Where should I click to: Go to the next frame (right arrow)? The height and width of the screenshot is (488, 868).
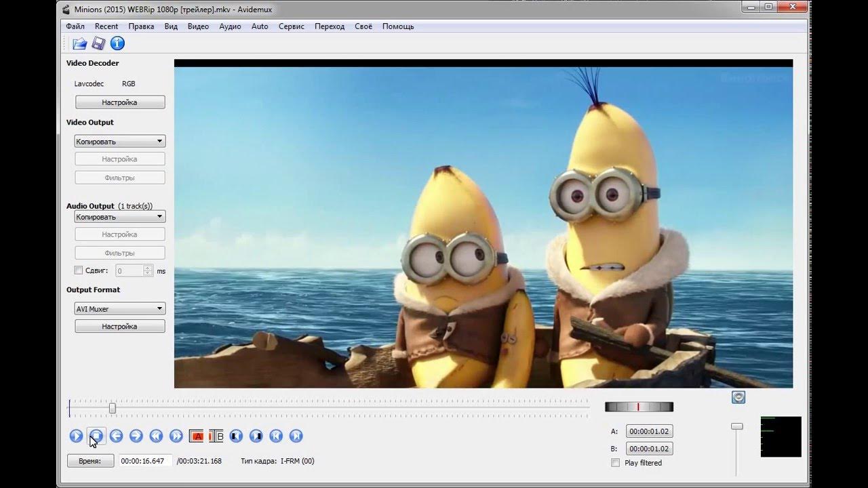[x=136, y=436]
